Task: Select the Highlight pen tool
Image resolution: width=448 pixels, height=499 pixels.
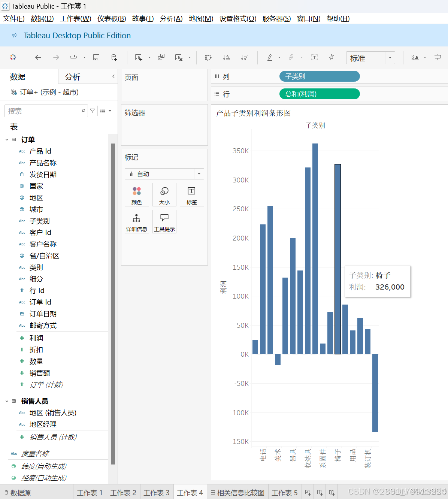Action: pyautogui.click(x=269, y=57)
